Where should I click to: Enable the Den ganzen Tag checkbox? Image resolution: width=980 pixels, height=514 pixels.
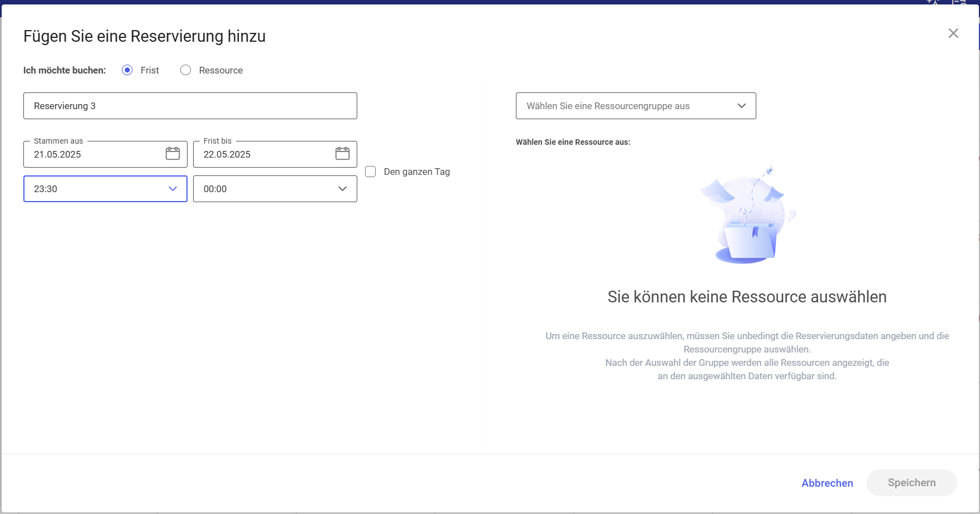pos(371,172)
